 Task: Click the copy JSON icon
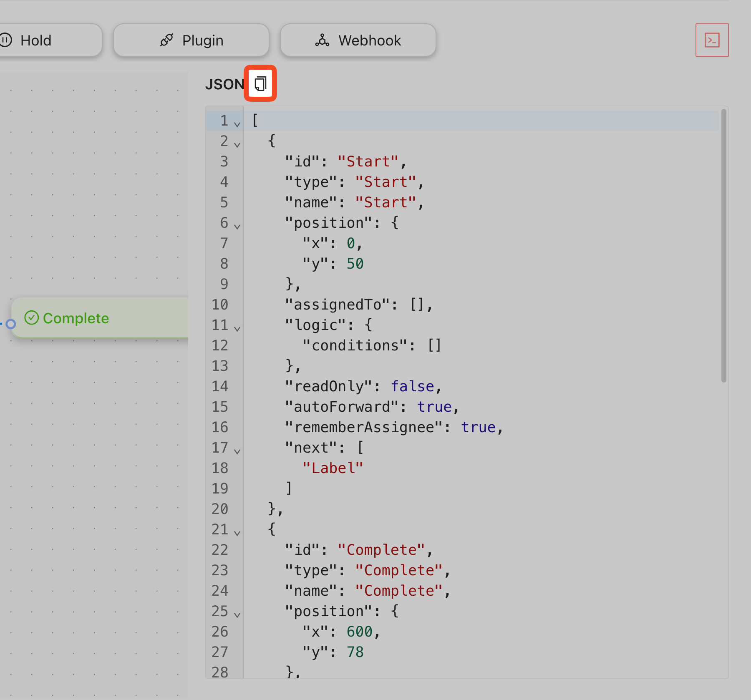click(260, 83)
